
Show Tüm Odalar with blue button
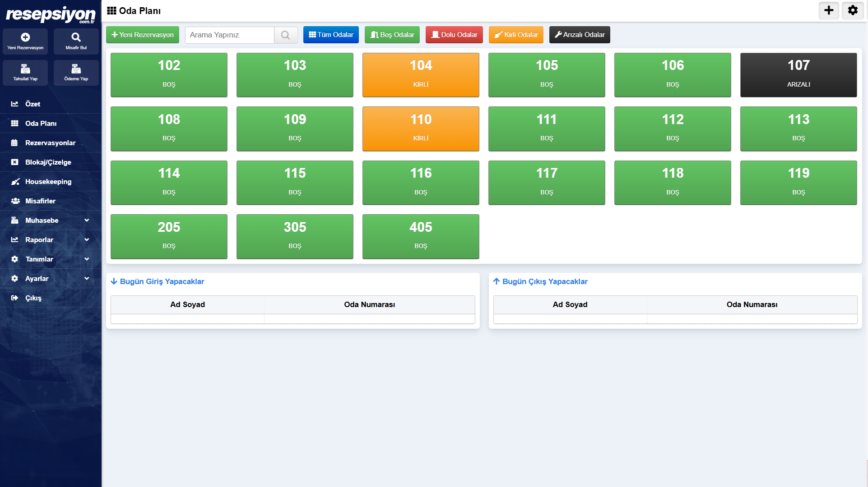pos(331,35)
